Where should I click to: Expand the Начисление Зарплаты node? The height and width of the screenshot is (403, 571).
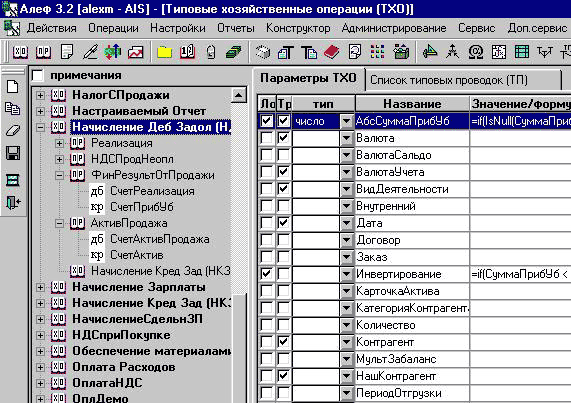[x=40, y=287]
